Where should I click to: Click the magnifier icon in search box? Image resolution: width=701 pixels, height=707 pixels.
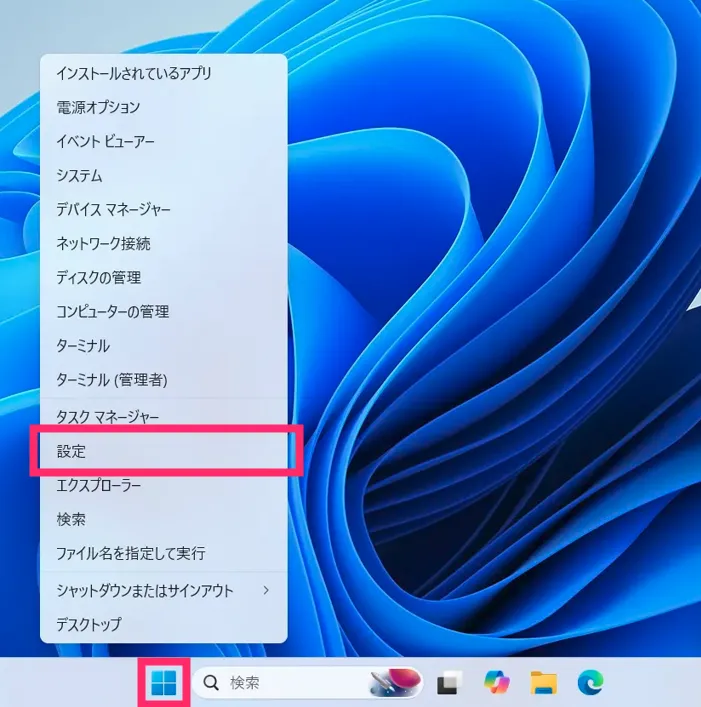[x=212, y=683]
